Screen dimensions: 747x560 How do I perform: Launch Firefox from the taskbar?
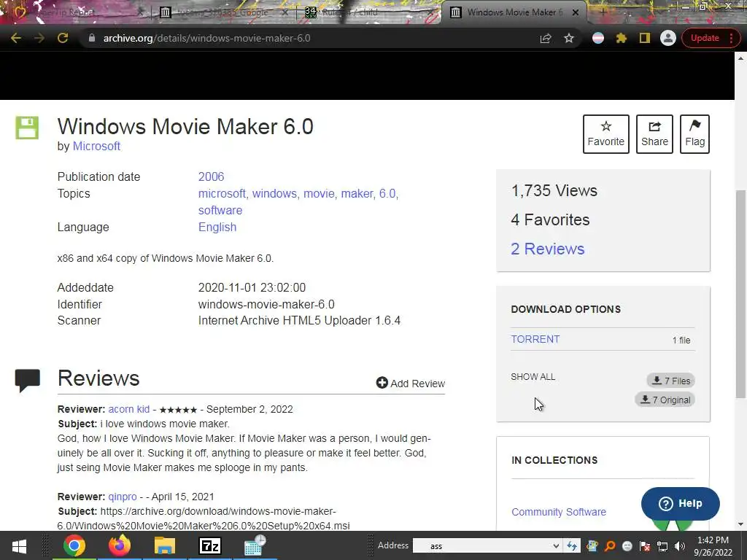(x=119, y=545)
